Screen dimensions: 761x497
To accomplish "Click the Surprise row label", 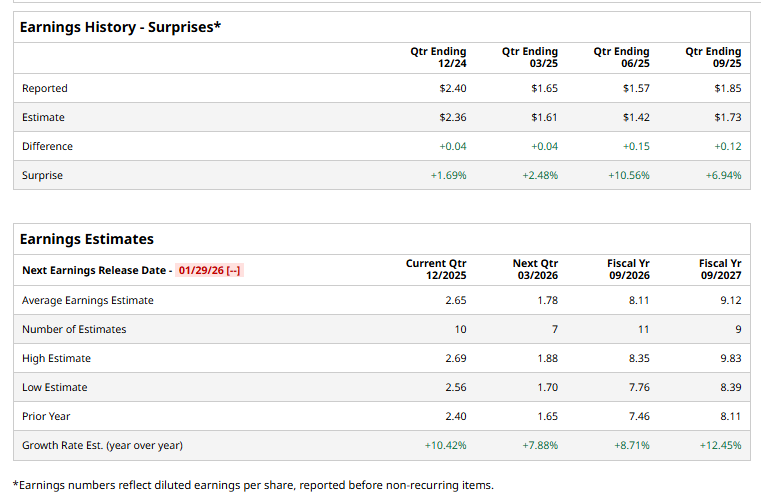I will [x=42, y=175].
